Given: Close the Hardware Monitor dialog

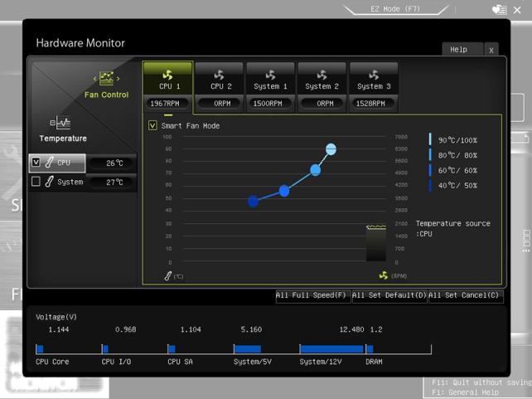Looking at the screenshot, I should [491, 51].
